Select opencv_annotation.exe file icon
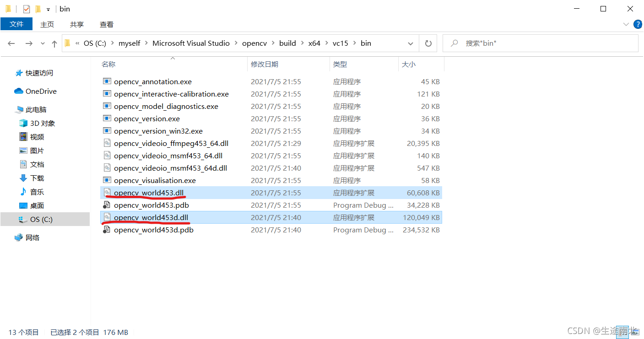The height and width of the screenshot is (339, 644). pos(107,81)
